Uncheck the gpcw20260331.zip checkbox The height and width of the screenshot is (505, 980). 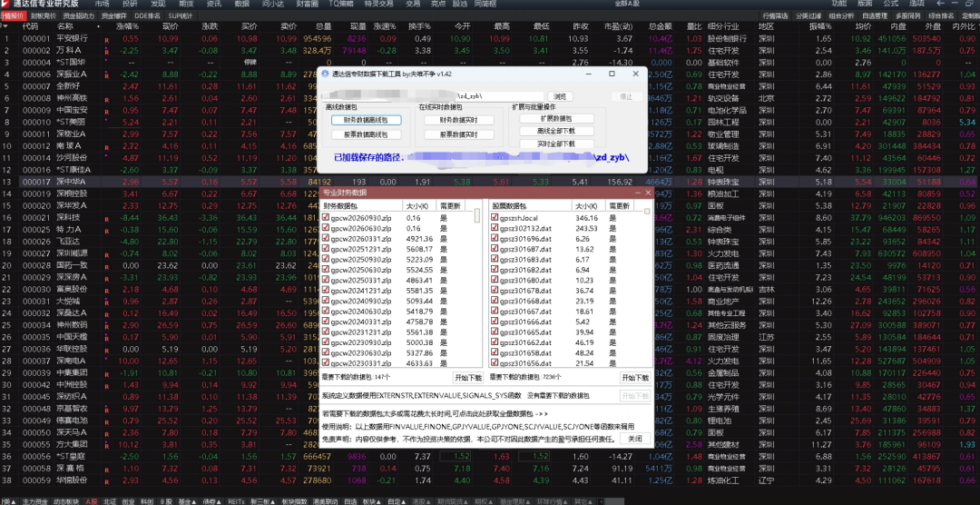325,238
